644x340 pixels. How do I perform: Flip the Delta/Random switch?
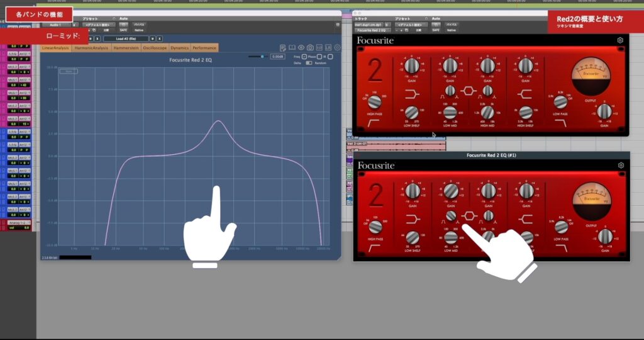click(309, 63)
